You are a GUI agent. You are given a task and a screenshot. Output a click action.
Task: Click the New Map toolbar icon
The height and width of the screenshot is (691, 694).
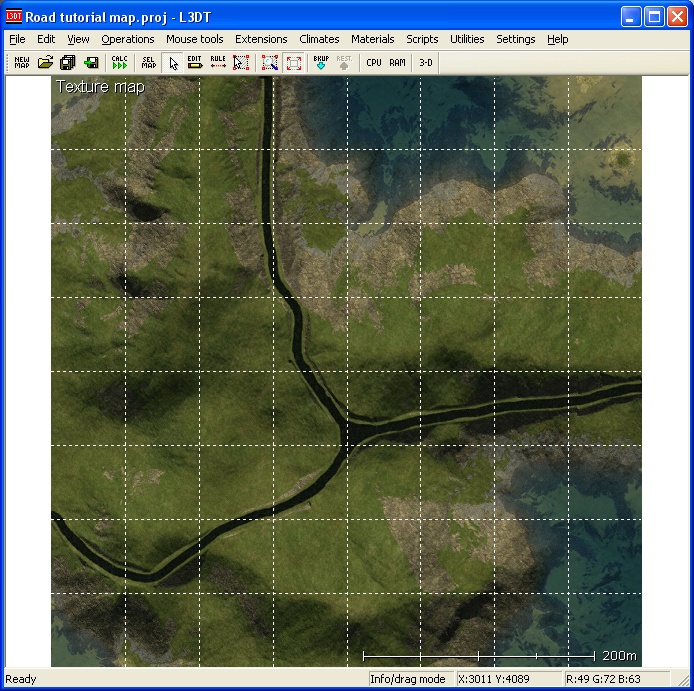(21, 62)
